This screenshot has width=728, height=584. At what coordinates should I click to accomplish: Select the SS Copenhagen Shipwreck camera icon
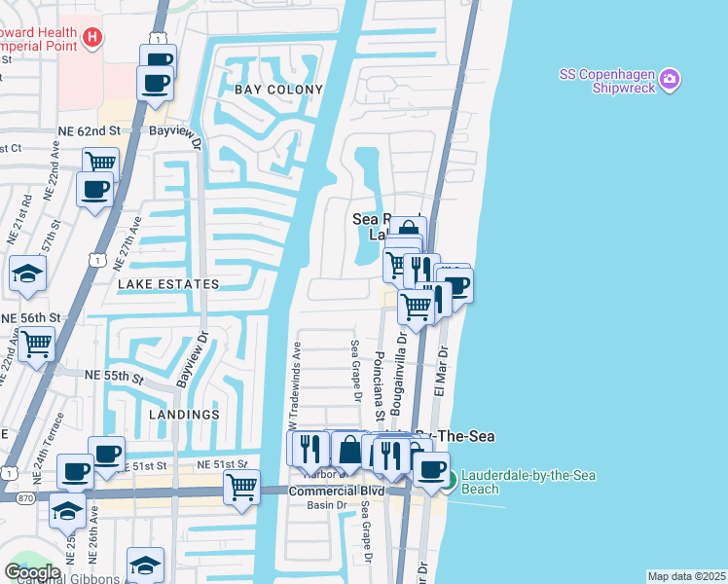tap(669, 80)
